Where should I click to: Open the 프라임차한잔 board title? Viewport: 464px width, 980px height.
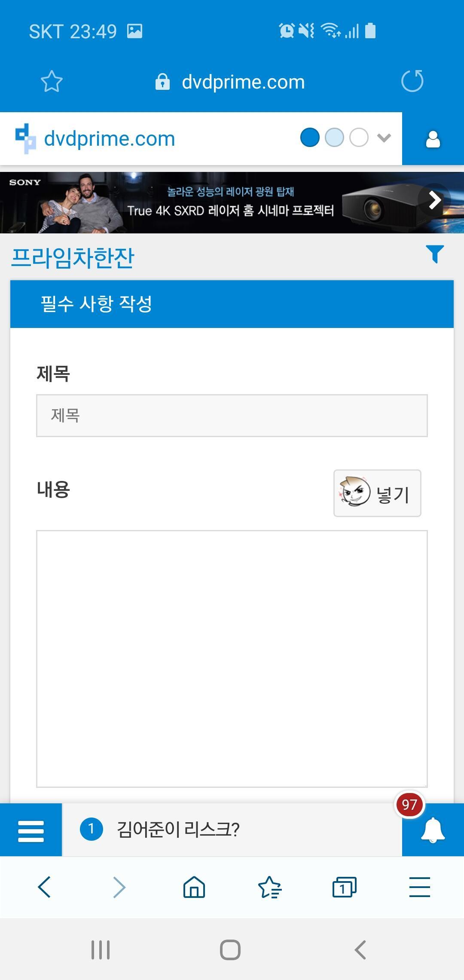pos(73,258)
